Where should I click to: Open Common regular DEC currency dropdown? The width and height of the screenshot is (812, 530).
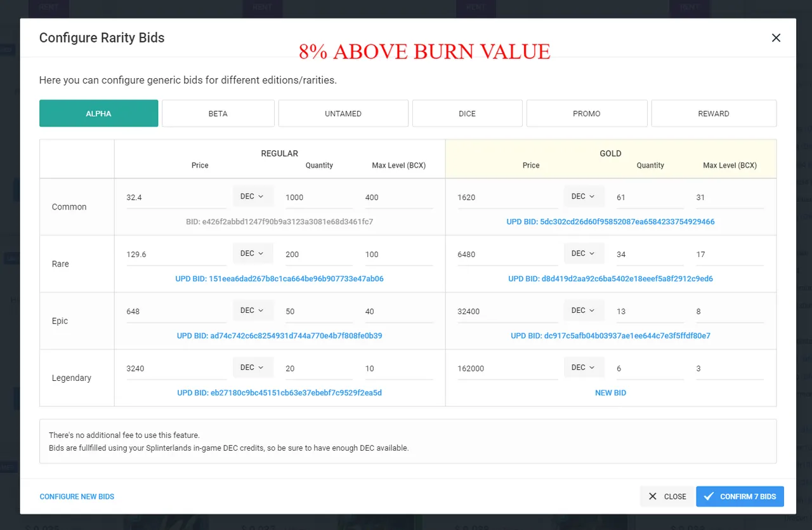pyautogui.click(x=253, y=196)
